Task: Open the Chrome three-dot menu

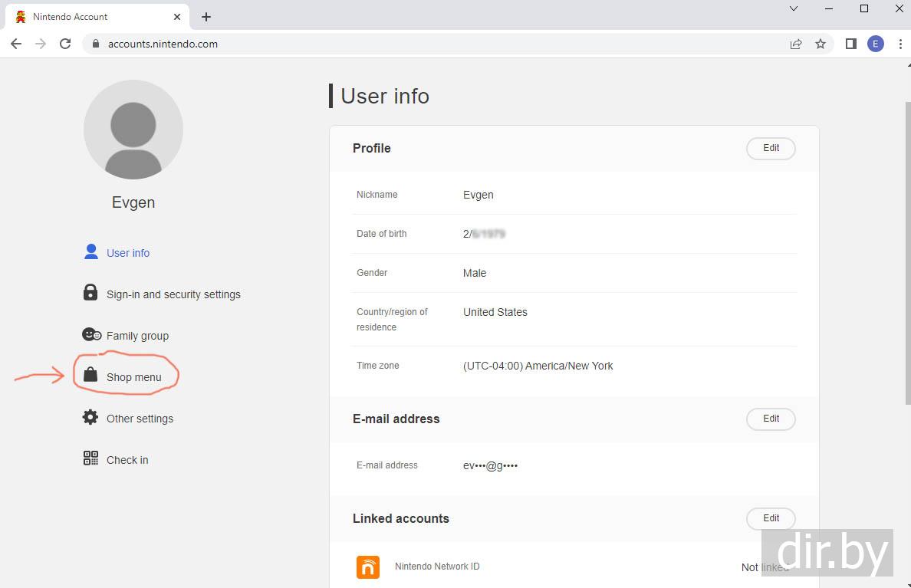Action: tap(900, 44)
